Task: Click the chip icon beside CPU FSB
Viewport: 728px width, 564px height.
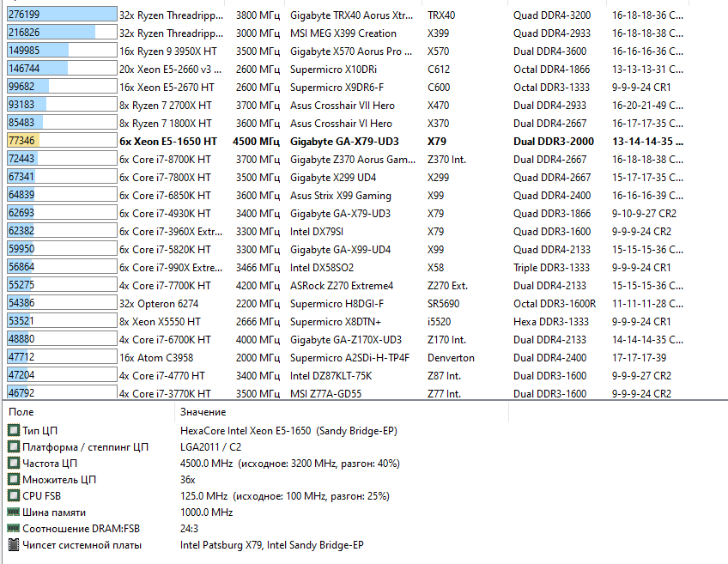Action: [14, 495]
